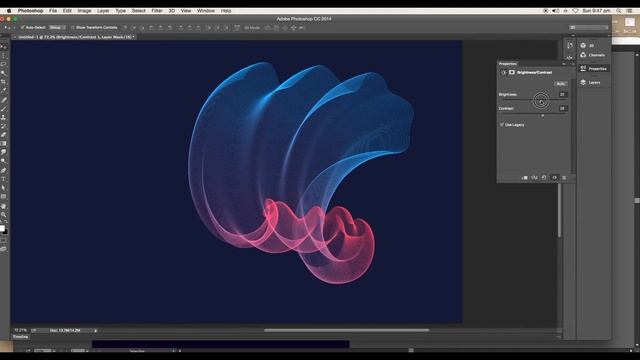Open the Edit menu
Viewport: 640px width, 360px height.
point(67,11)
